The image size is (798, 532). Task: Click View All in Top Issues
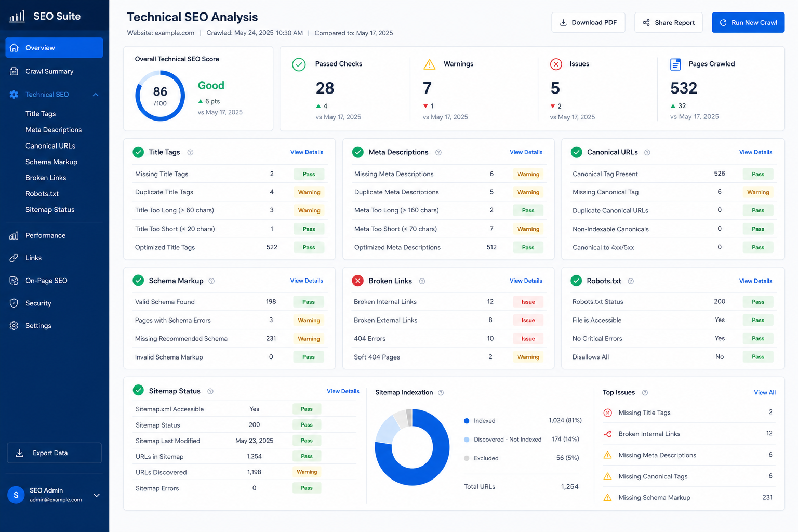point(765,393)
